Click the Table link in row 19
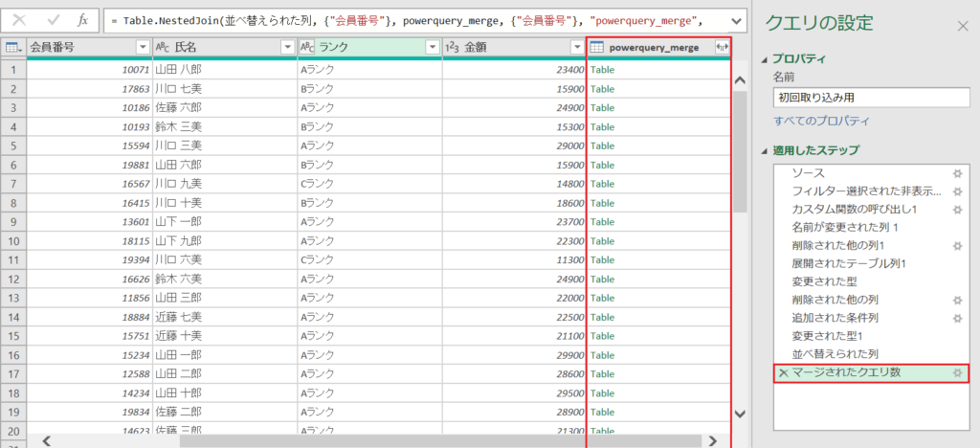Image resolution: width=980 pixels, height=448 pixels. [x=603, y=412]
